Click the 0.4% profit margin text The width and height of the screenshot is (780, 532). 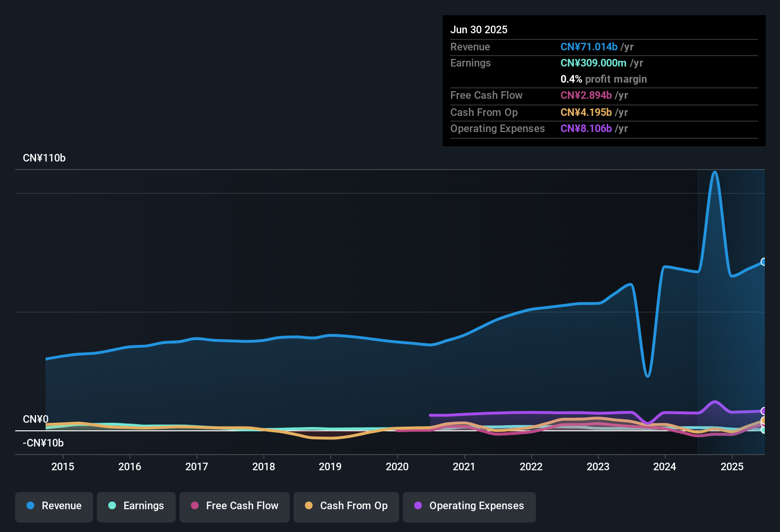click(x=604, y=79)
